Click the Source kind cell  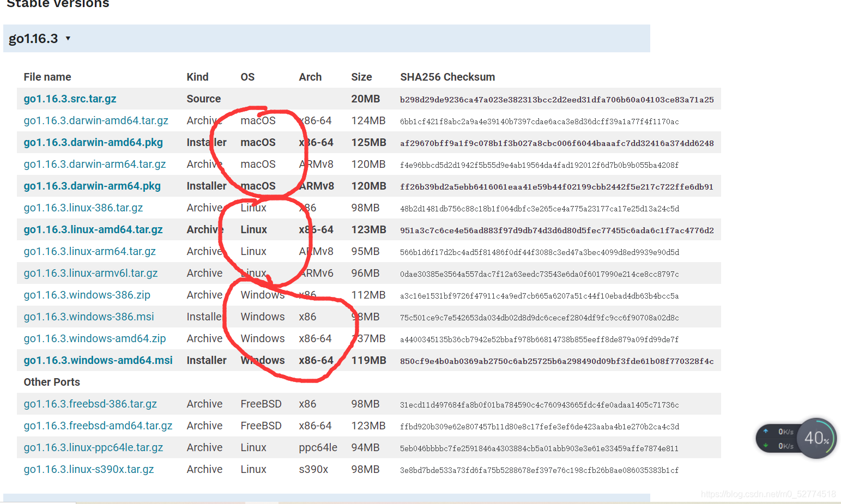204,99
